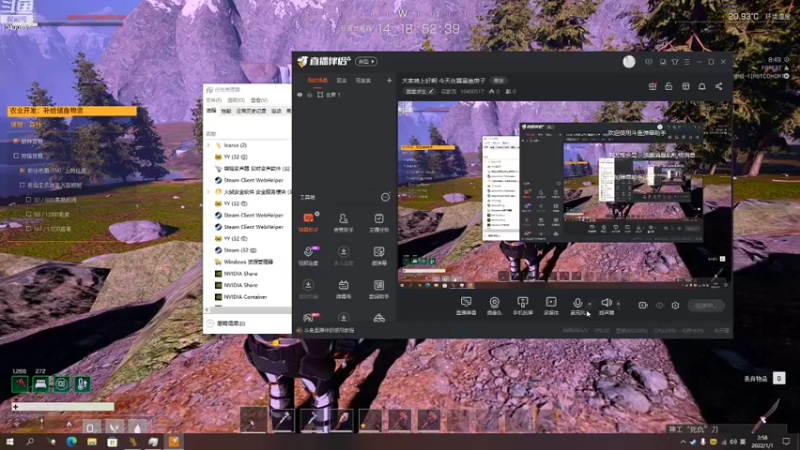Open the 斗鱼直播伴侣 usage tutorial link
This screenshot has width=800, height=450.
tap(329, 331)
